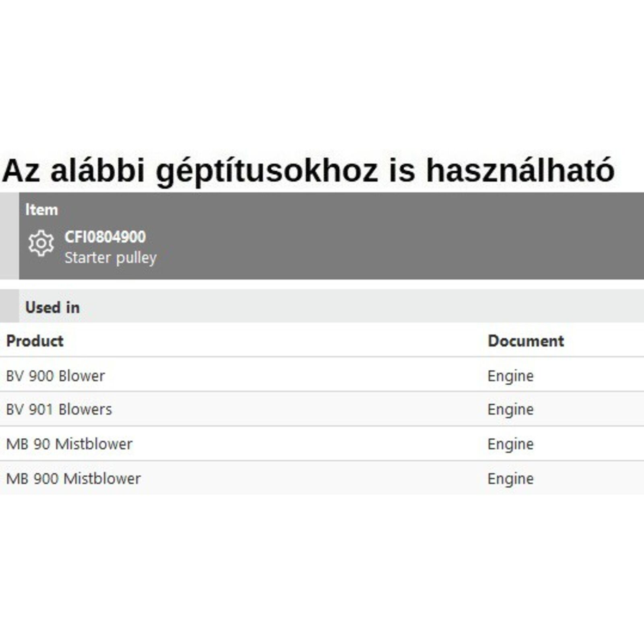Open the BV 900 Blower product

coord(56,376)
